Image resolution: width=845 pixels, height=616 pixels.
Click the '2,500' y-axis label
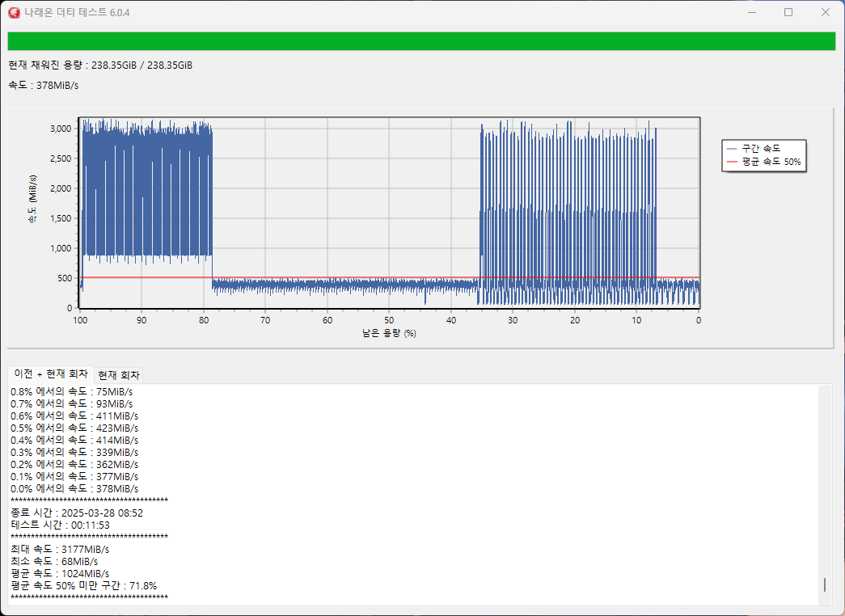tap(61, 158)
